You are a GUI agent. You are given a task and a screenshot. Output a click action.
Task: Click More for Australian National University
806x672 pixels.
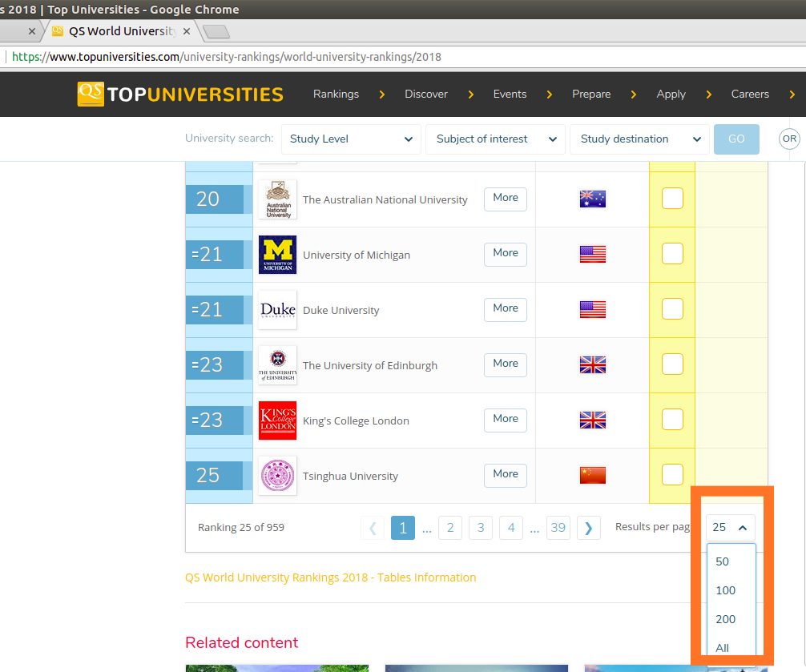[x=506, y=199]
